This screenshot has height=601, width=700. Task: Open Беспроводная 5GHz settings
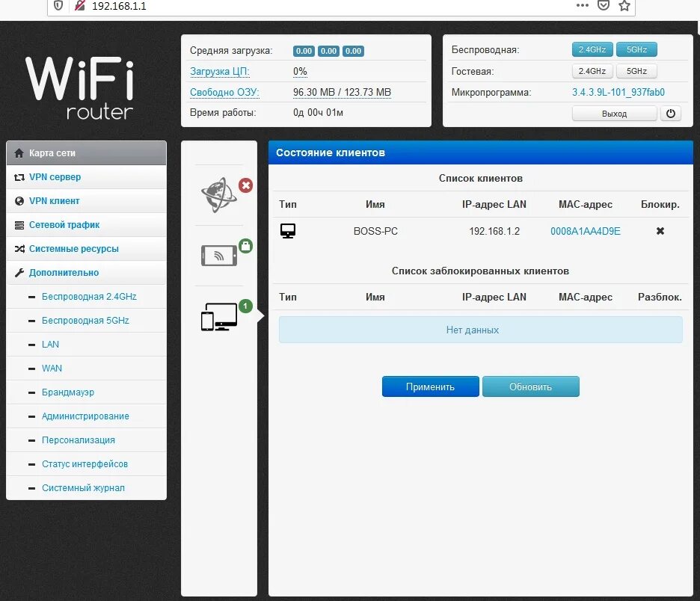[87, 321]
